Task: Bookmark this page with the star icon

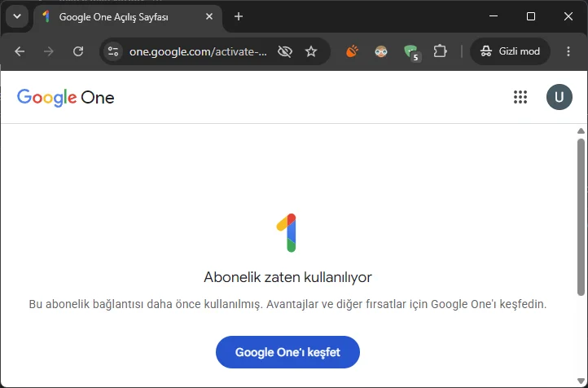Action: tap(311, 51)
